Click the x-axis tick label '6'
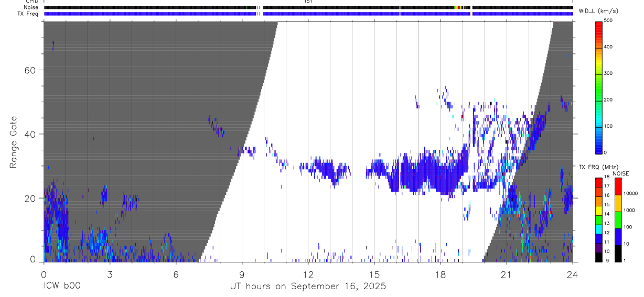644x297 pixels. (176, 274)
